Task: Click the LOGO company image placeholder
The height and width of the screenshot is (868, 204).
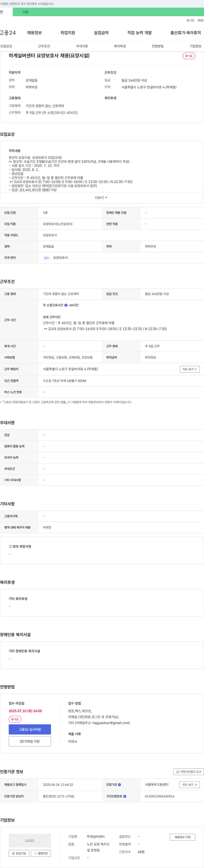Action: click(30, 840)
